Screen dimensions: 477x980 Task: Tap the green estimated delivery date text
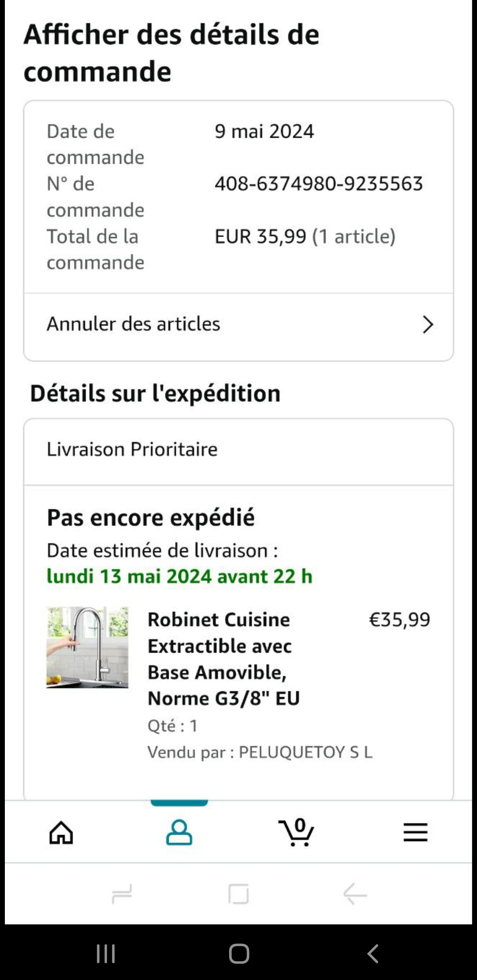(179, 577)
